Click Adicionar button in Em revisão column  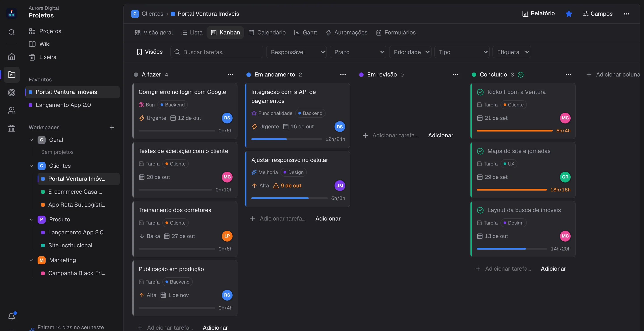(441, 135)
